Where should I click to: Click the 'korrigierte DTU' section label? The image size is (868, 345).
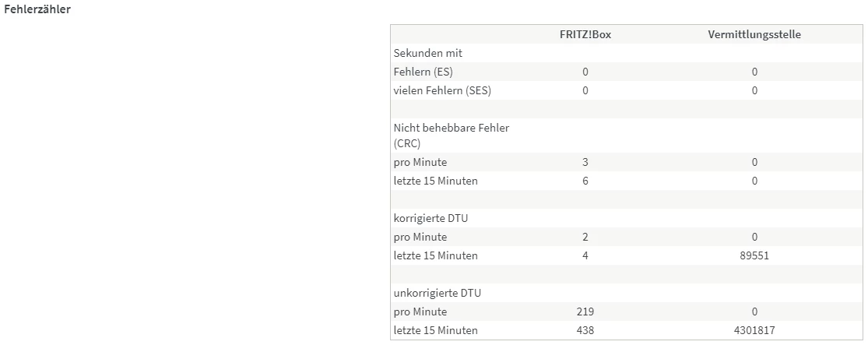[x=430, y=218]
